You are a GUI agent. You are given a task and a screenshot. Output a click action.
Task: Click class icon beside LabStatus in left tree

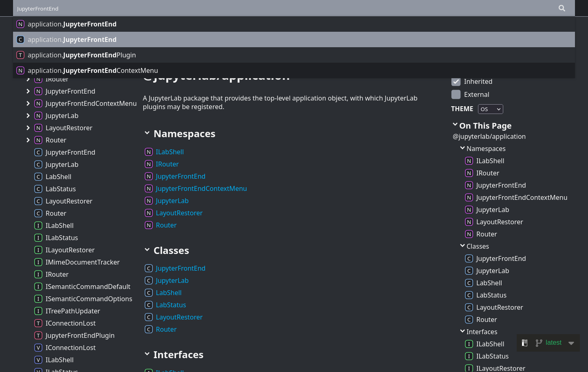(38, 189)
